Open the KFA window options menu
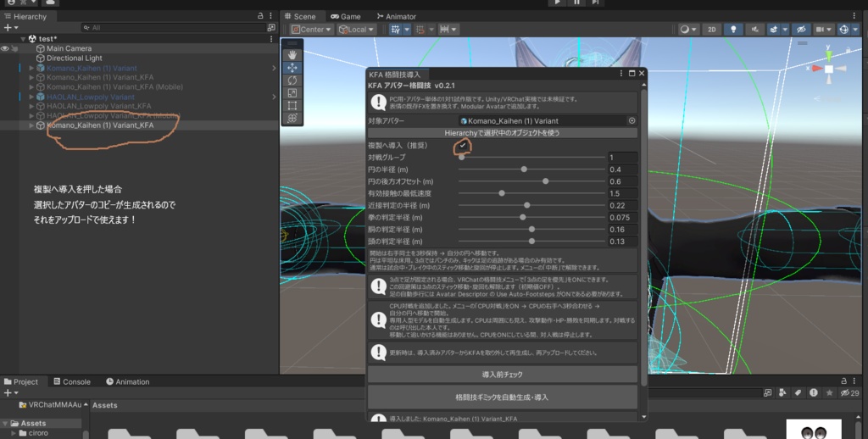Image resolution: width=868 pixels, height=439 pixels. pos(621,73)
